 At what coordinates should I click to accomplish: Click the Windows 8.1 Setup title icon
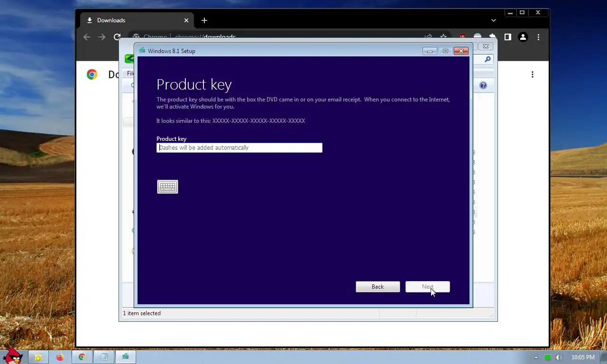click(x=142, y=51)
